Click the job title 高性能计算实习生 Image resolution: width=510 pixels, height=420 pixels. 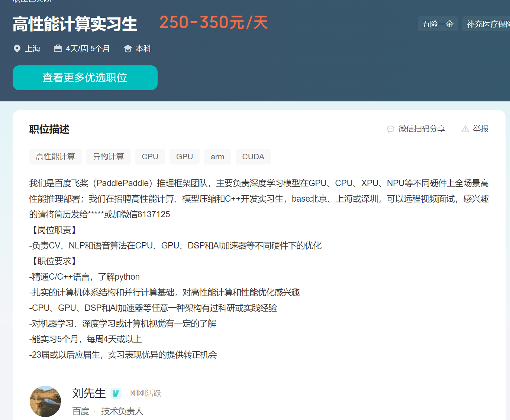point(75,24)
